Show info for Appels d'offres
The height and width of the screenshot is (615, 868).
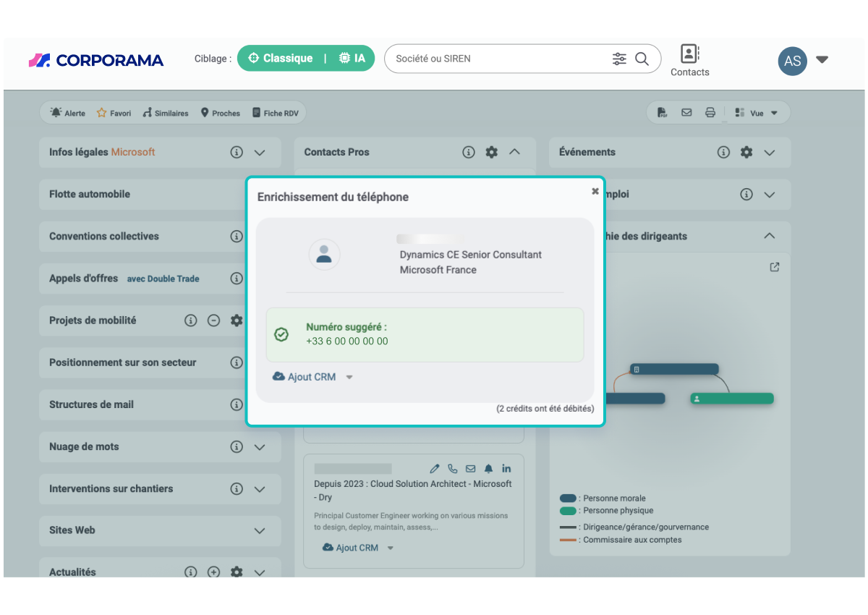pos(237,279)
